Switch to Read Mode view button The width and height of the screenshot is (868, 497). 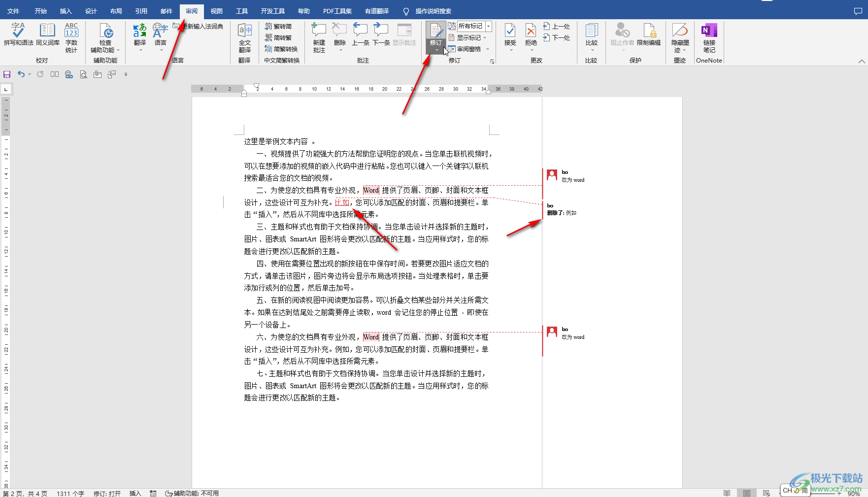click(727, 493)
